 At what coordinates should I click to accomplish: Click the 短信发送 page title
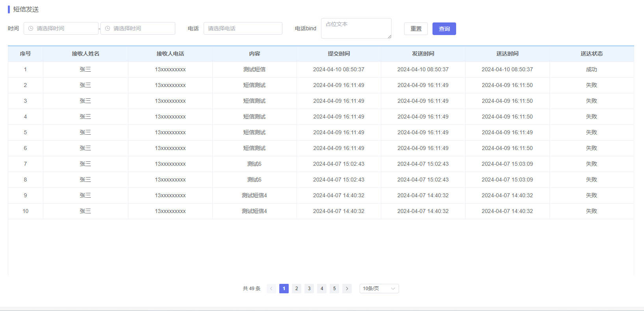[x=26, y=9]
